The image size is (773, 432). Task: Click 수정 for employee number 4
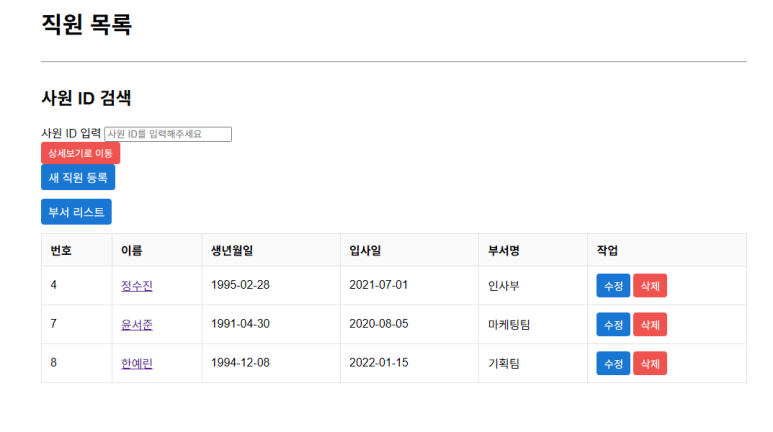coord(613,286)
